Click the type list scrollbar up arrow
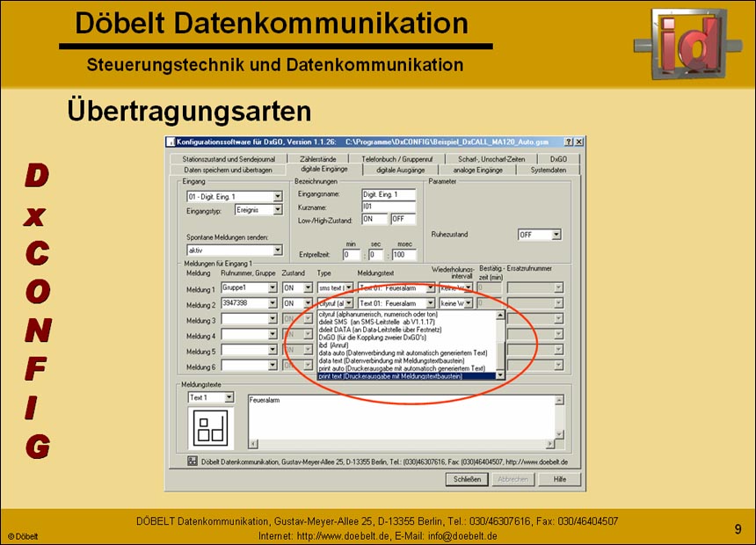The image size is (756, 545). coord(500,315)
